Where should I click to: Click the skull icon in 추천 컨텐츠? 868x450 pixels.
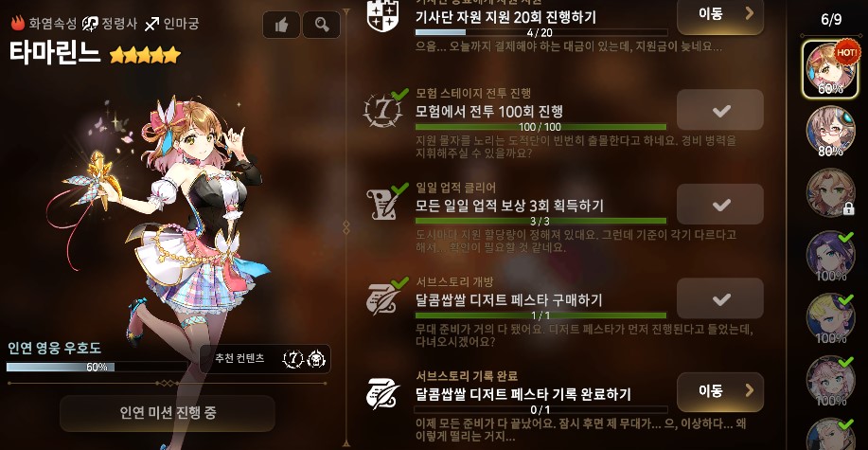(316, 359)
